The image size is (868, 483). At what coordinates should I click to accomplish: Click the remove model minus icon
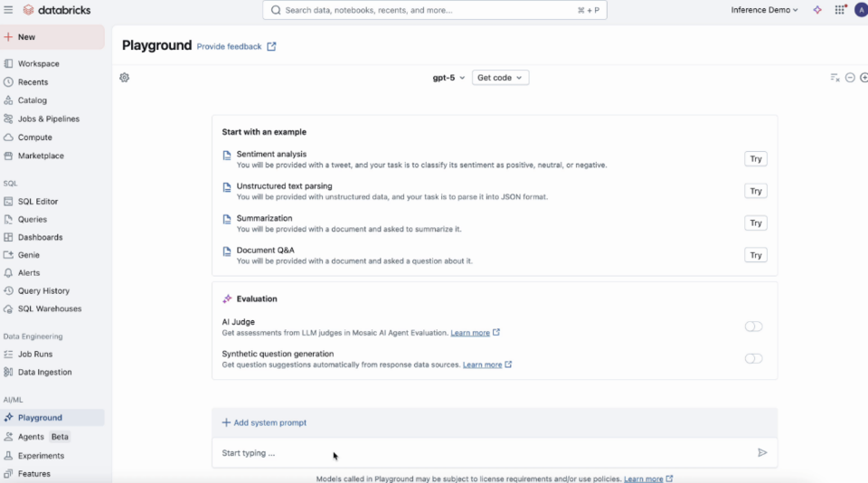[x=850, y=78]
